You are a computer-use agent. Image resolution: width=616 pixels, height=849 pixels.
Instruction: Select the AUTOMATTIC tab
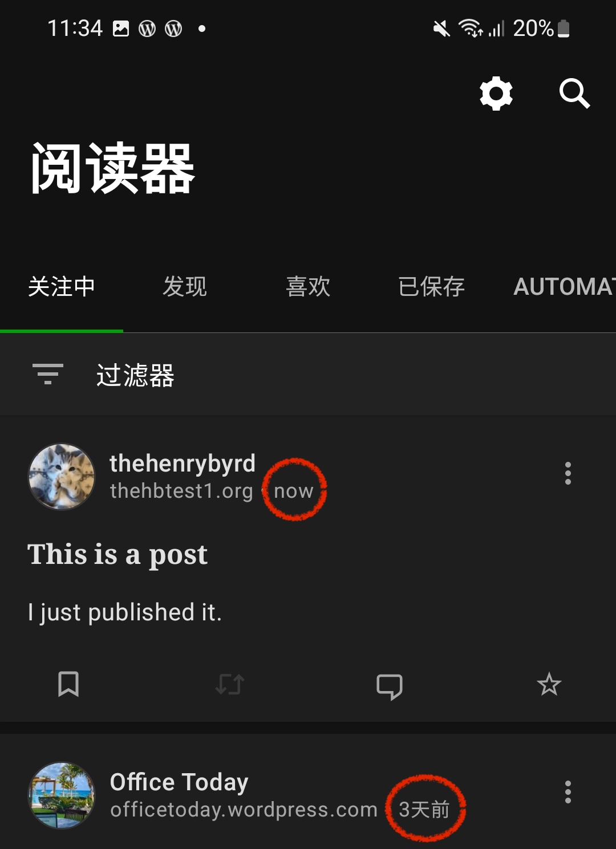point(565,286)
